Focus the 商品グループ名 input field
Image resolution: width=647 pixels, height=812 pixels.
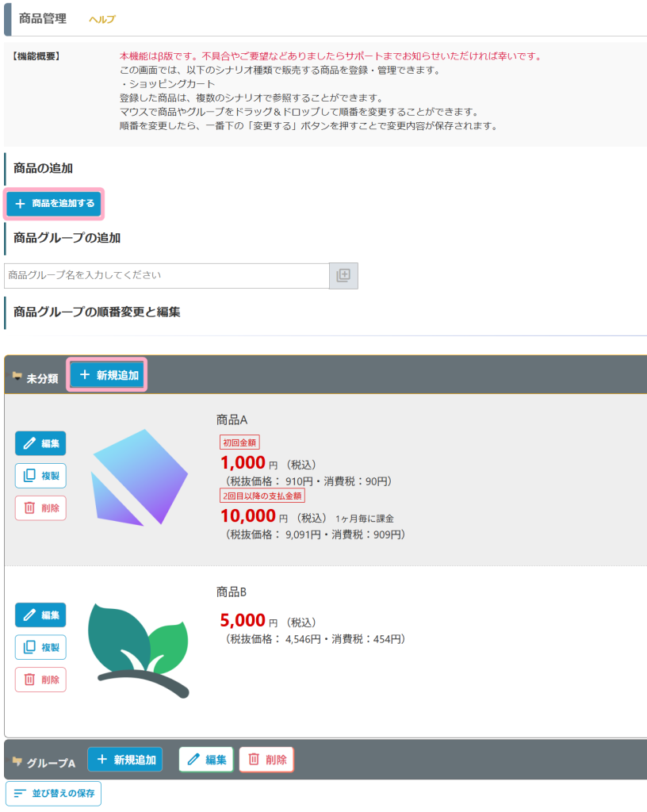tap(167, 275)
